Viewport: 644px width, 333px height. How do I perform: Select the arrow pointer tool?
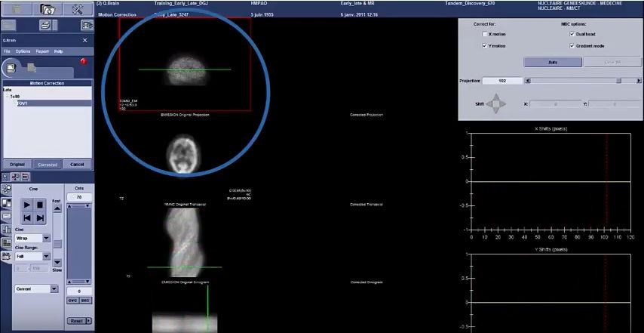pyautogui.click(x=5, y=177)
